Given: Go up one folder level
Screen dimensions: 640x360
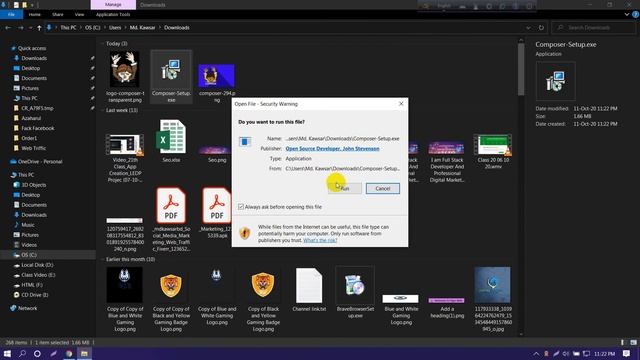Looking at the screenshot, I should pyautogui.click(x=39, y=28).
